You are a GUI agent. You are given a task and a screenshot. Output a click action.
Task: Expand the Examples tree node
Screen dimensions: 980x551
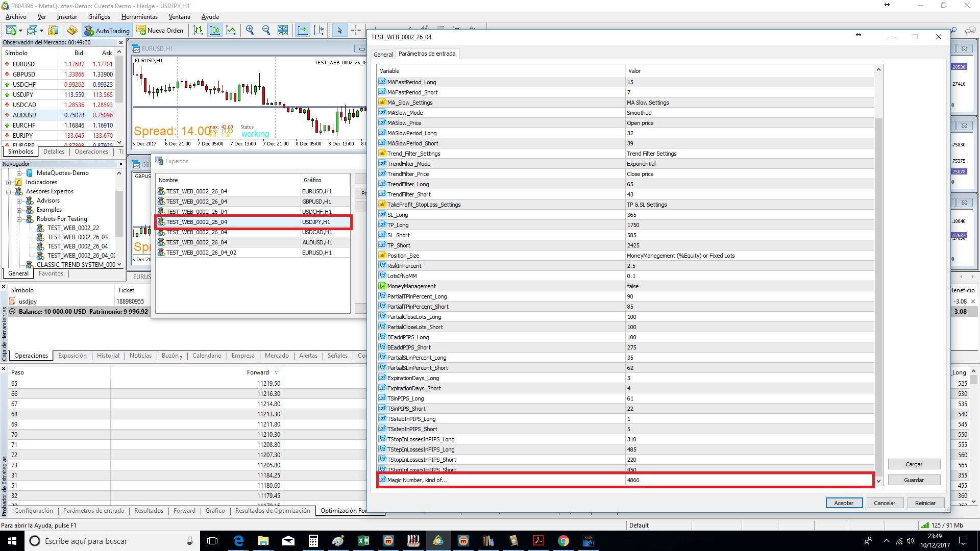[19, 210]
